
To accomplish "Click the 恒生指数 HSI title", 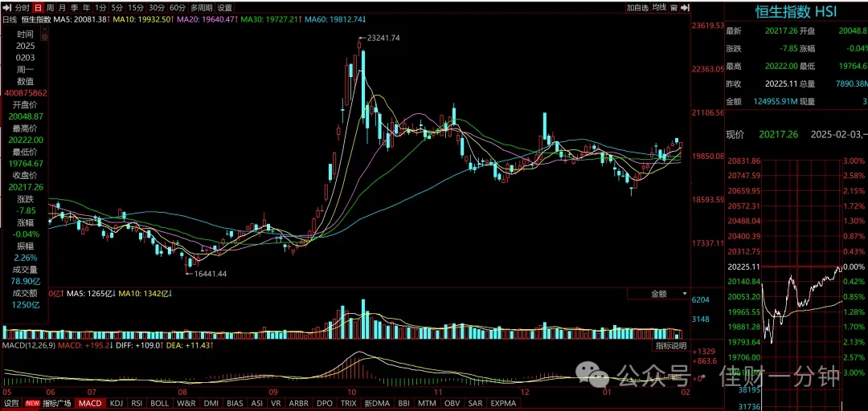I will 796,11.
